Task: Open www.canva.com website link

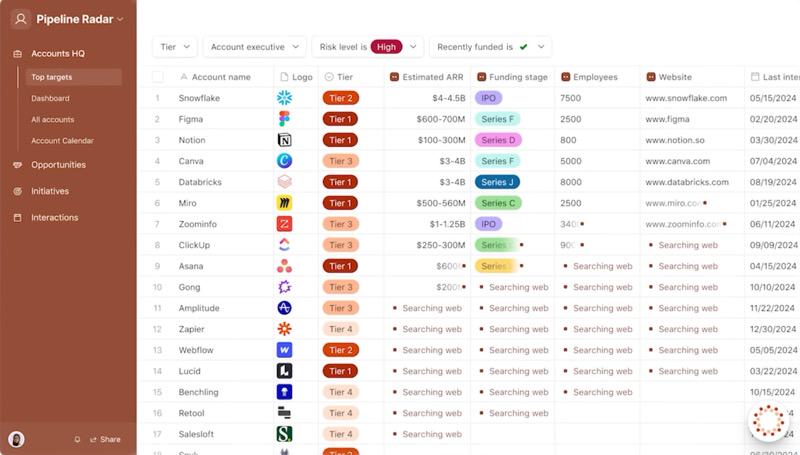Action: pyautogui.click(x=678, y=161)
